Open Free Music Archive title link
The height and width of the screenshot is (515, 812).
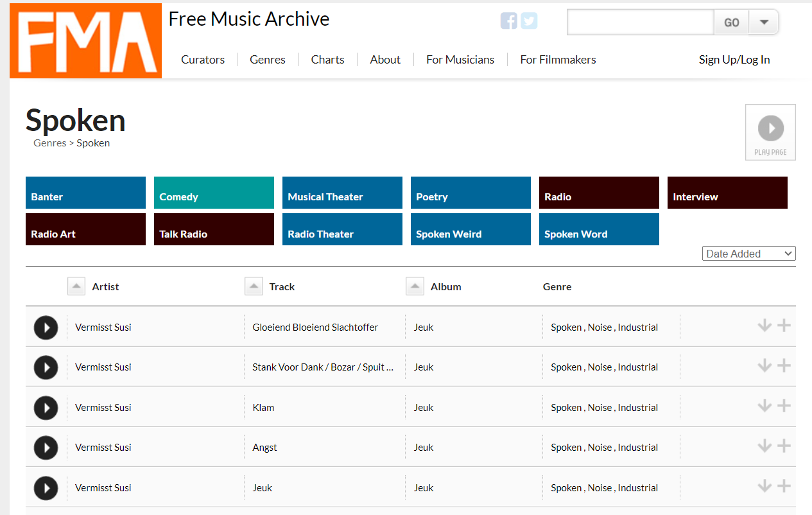tap(249, 19)
